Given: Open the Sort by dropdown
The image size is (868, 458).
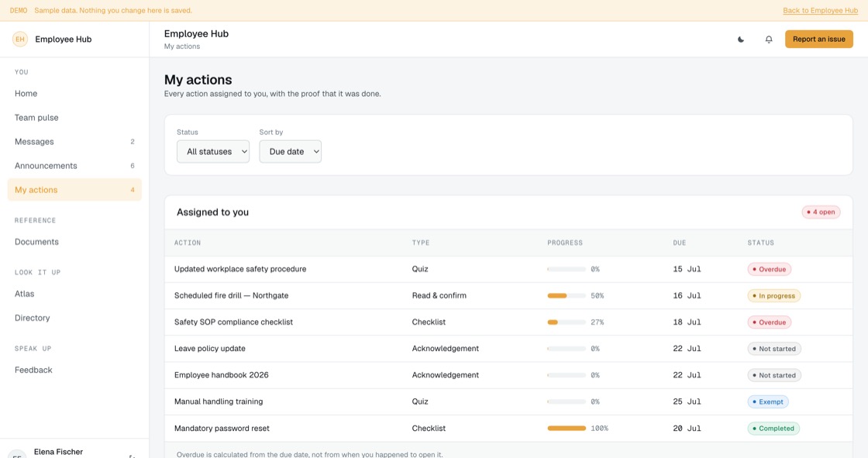Looking at the screenshot, I should point(290,151).
